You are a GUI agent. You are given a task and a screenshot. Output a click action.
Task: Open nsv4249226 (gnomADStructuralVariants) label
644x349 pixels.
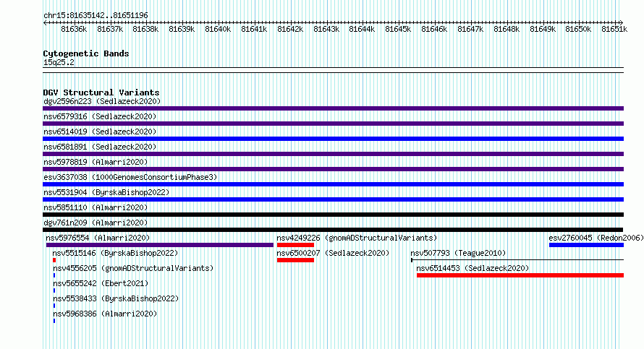point(357,238)
